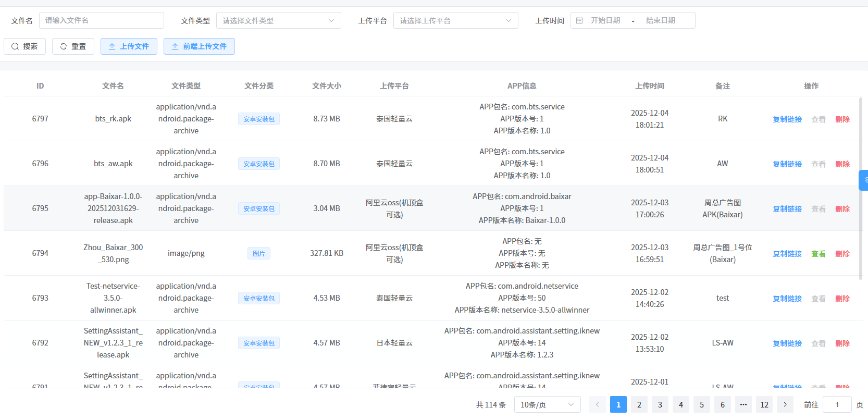Viewport: 868px width, 420px height.
Task: Click the upload arrow icon in 前端上传文件
Action: tap(175, 46)
